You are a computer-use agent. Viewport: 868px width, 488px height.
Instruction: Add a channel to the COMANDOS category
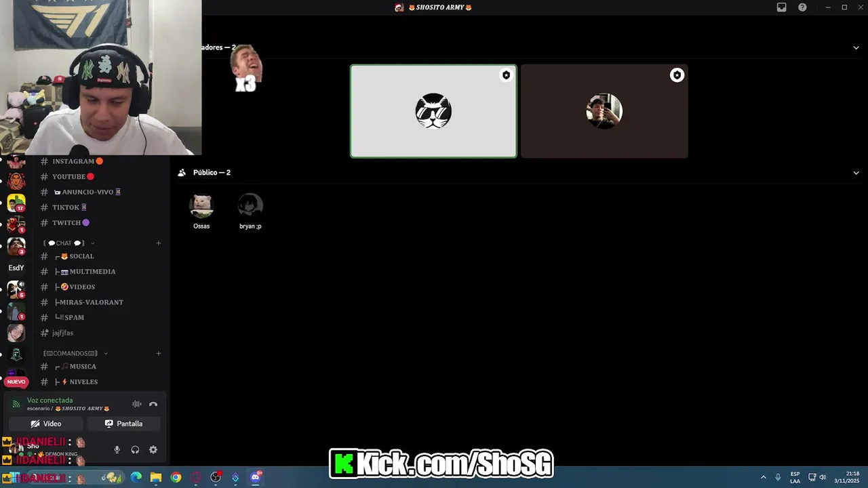coord(159,353)
